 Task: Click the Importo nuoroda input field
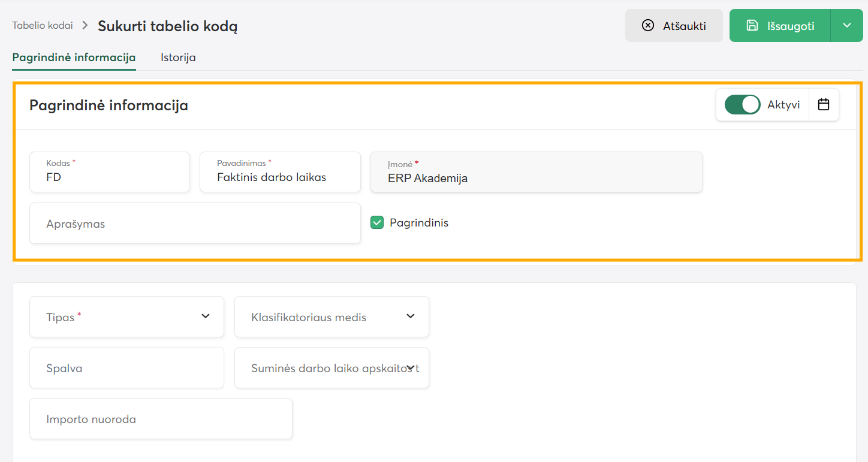coord(161,418)
